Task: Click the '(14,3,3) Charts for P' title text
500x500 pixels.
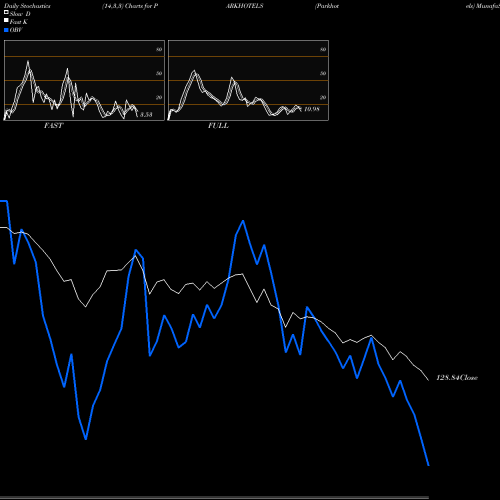Action: (x=130, y=6)
